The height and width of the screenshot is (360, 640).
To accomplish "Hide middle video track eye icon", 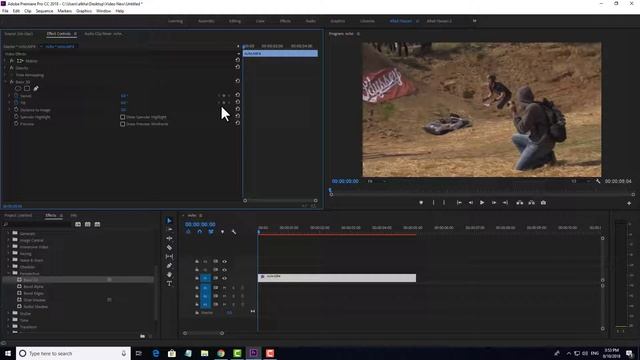I will click(x=224, y=269).
